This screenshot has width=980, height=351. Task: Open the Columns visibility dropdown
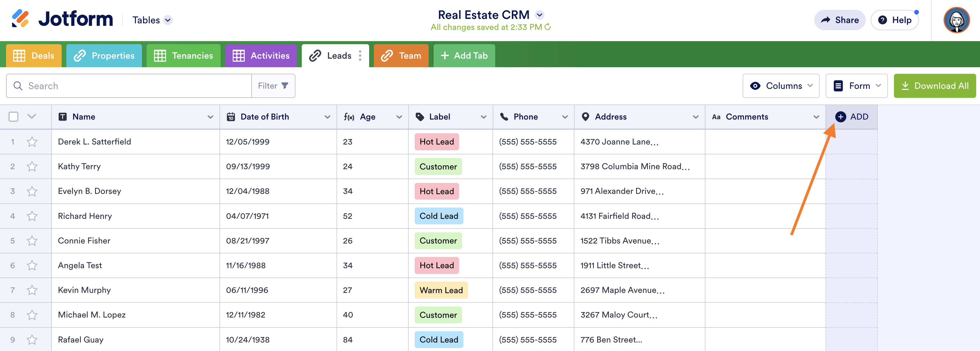pyautogui.click(x=781, y=86)
